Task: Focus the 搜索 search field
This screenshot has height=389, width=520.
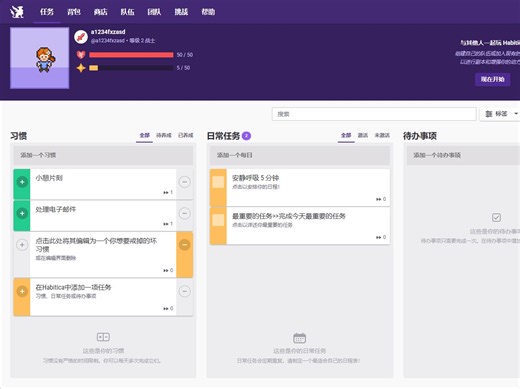Action: coord(374,114)
